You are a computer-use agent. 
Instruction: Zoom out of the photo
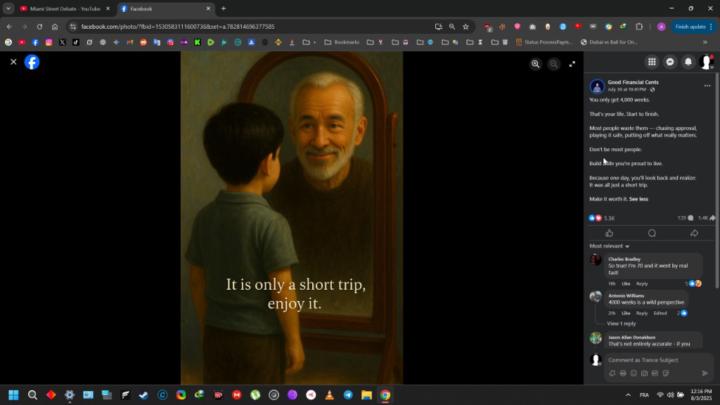(554, 64)
